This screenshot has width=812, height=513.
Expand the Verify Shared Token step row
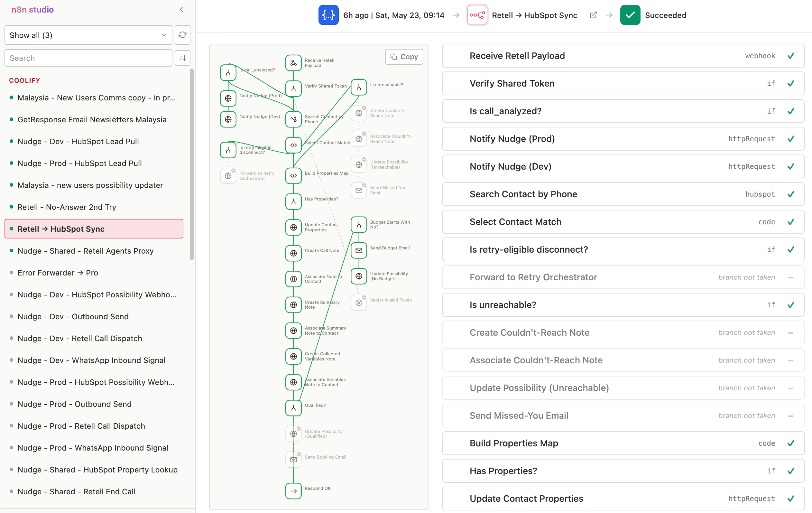pyautogui.click(x=623, y=83)
